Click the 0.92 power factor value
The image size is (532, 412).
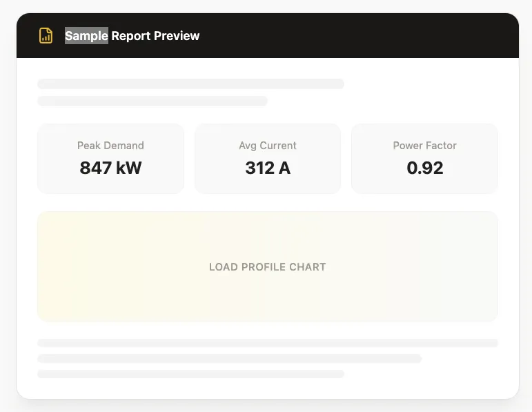coord(425,168)
